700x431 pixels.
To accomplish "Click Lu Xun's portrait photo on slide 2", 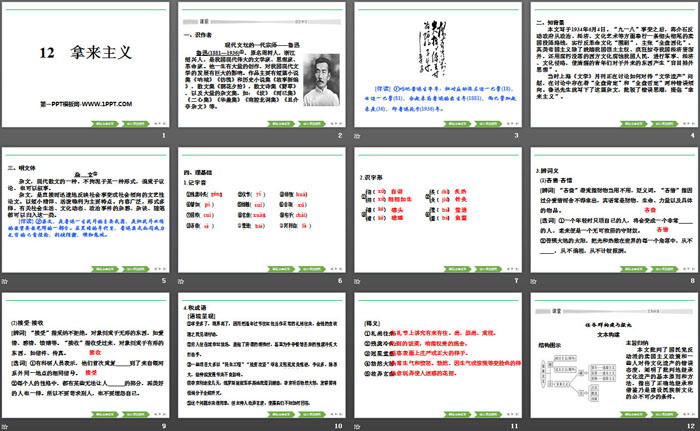I will point(321,80).
